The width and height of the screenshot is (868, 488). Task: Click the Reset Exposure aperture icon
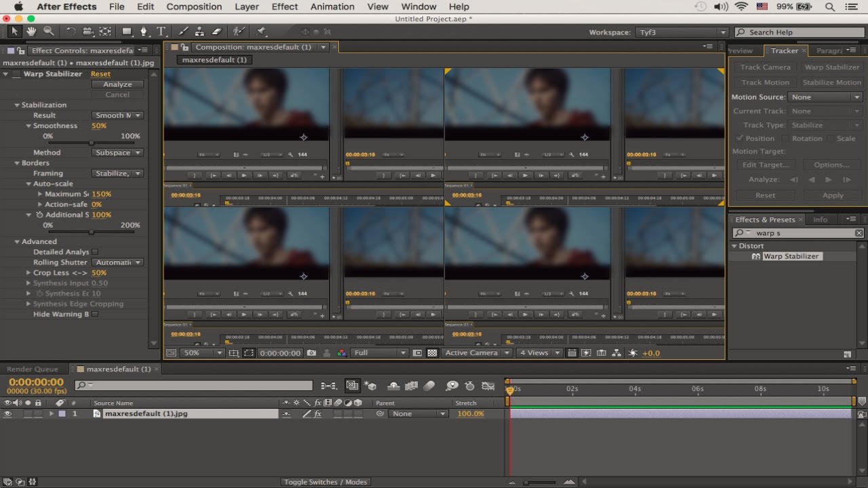point(633,353)
